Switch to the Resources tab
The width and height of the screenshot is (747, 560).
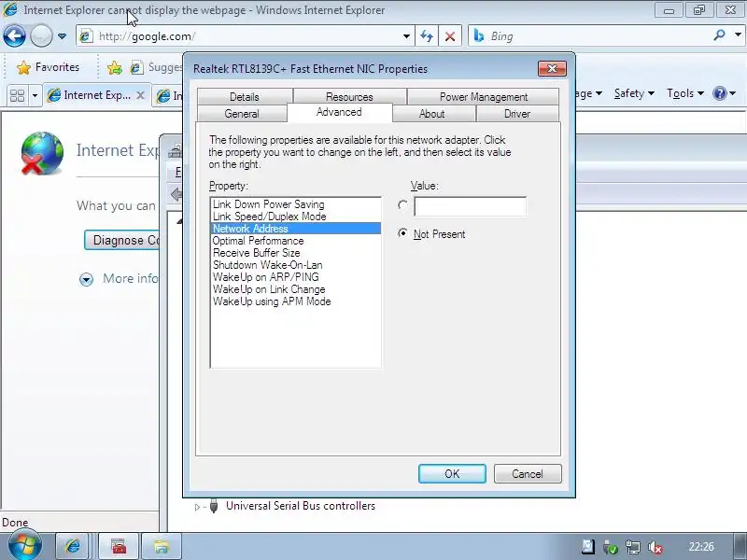[x=349, y=97]
